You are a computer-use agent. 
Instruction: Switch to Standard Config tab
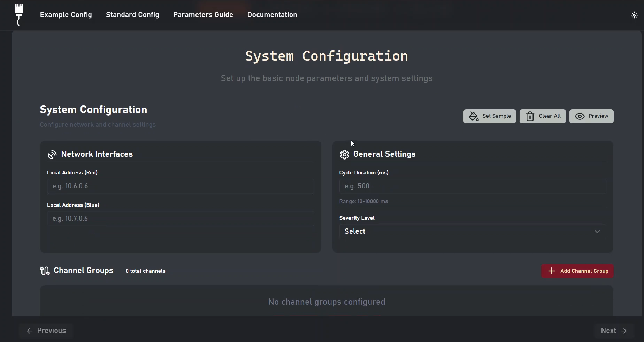pos(132,15)
